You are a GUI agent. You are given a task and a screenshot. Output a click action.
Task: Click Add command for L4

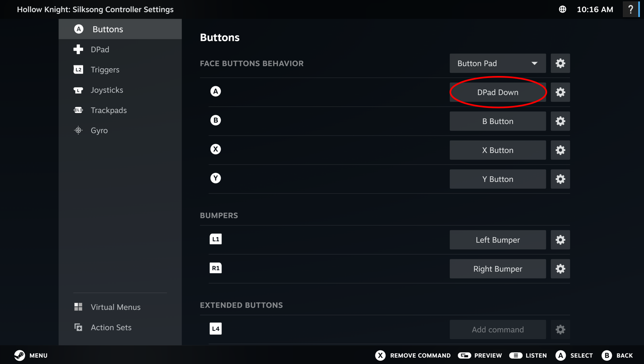[498, 330]
